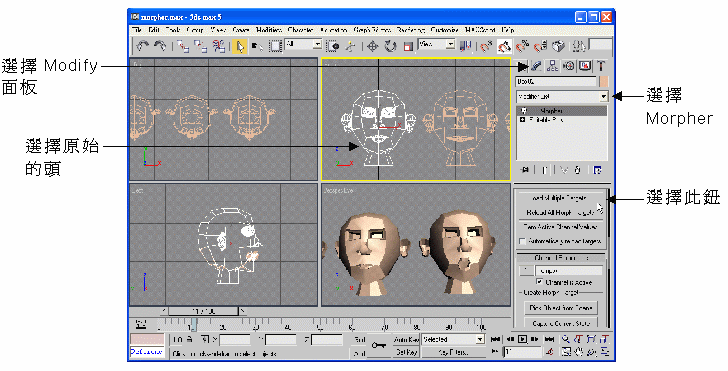Click the Pan hand viewport control
Image resolution: width=728 pixels, height=371 pixels.
tap(578, 352)
